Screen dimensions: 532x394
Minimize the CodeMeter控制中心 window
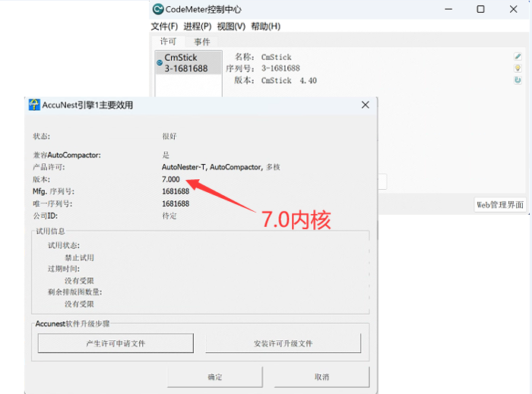[448, 9]
